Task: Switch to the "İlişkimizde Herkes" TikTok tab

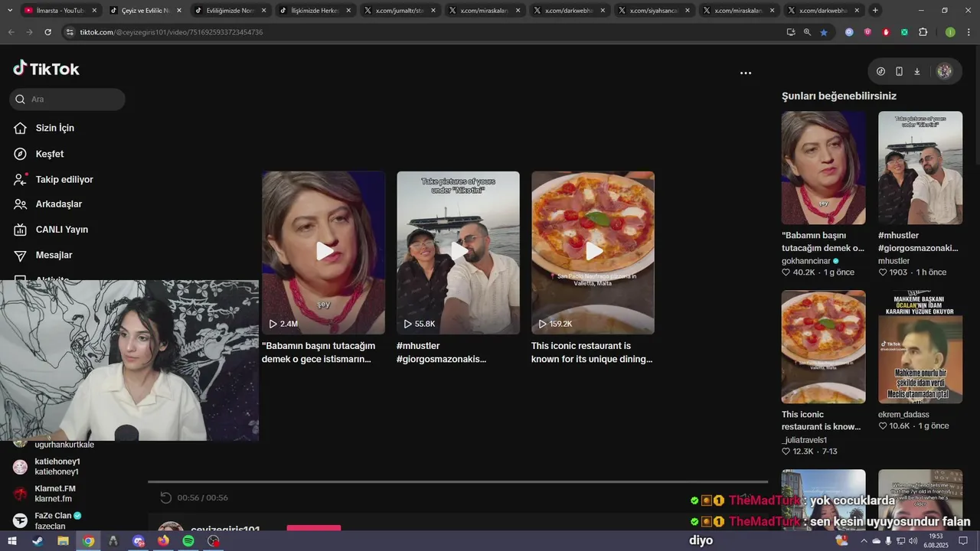Action: pyautogui.click(x=314, y=11)
